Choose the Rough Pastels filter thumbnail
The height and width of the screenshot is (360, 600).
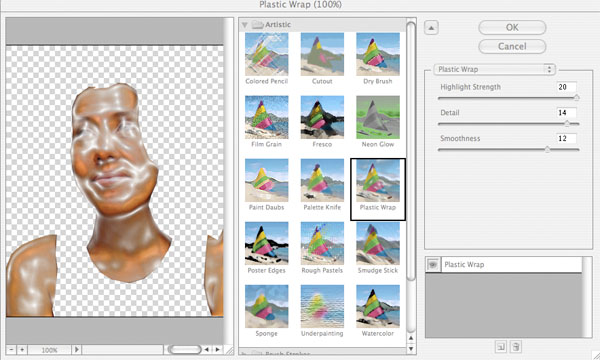(x=322, y=244)
